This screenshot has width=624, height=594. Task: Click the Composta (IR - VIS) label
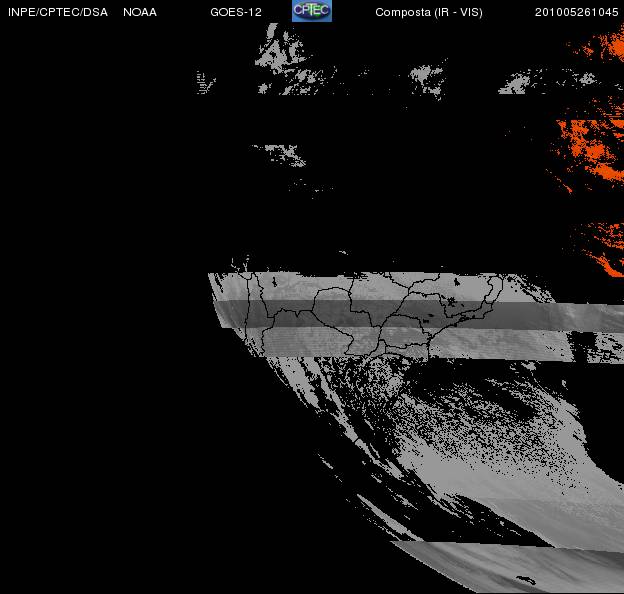(429, 12)
